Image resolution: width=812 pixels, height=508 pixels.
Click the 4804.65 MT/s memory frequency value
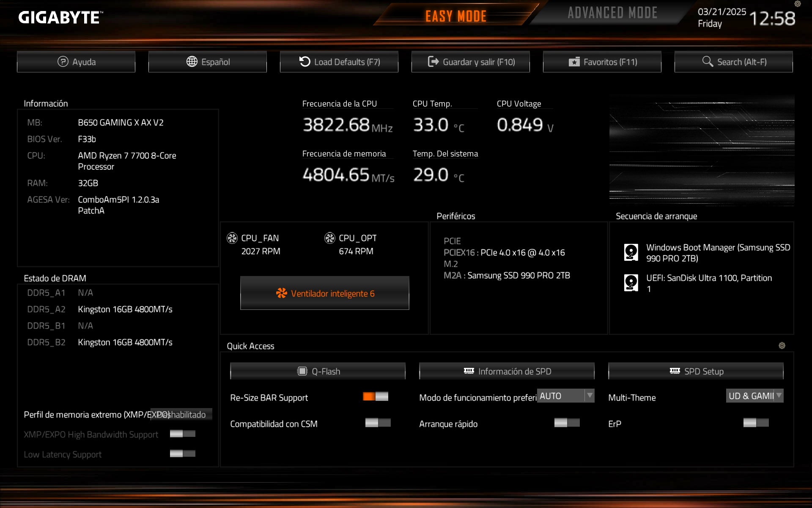[348, 175]
